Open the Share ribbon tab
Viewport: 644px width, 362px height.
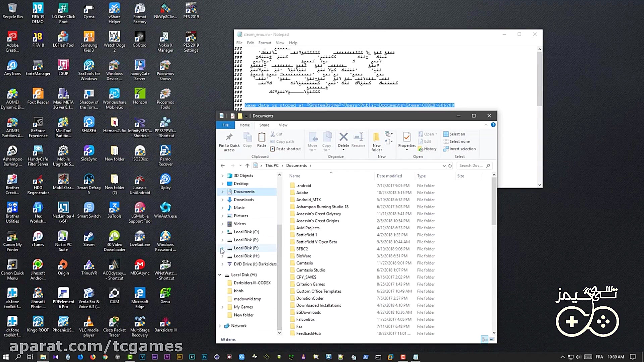tap(264, 125)
